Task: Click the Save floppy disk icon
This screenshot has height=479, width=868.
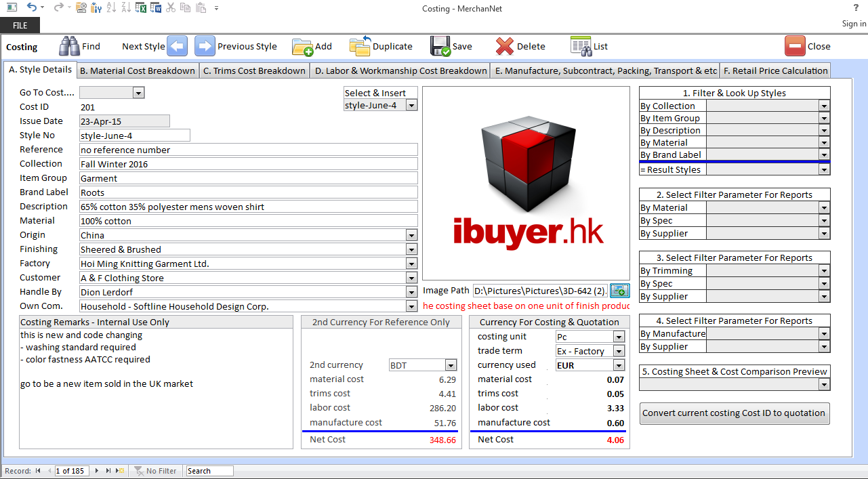Action: pos(440,46)
